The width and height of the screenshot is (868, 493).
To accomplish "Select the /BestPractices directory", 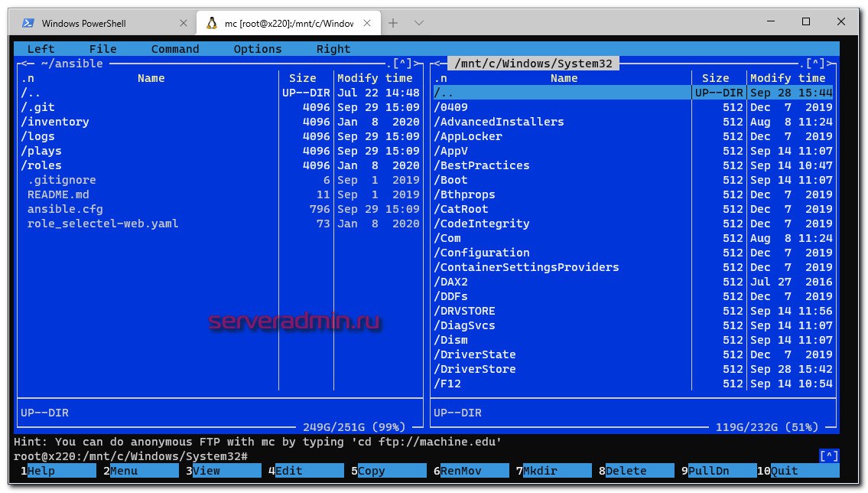I will [633, 165].
